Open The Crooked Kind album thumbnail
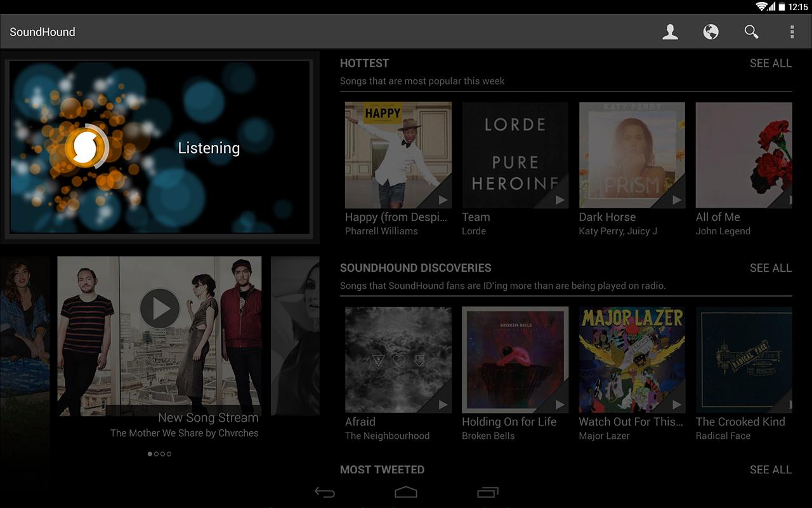812x508 pixels. (x=743, y=360)
